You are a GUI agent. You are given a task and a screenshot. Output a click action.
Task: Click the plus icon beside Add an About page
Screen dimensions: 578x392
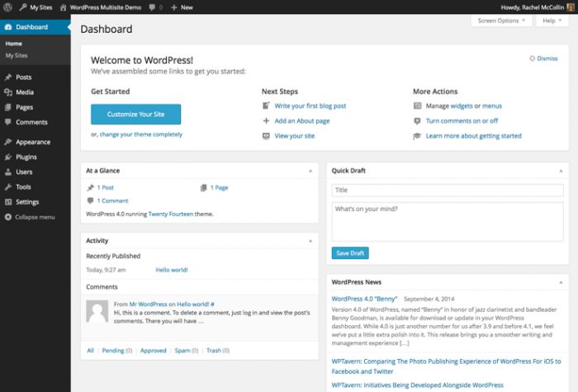266,120
